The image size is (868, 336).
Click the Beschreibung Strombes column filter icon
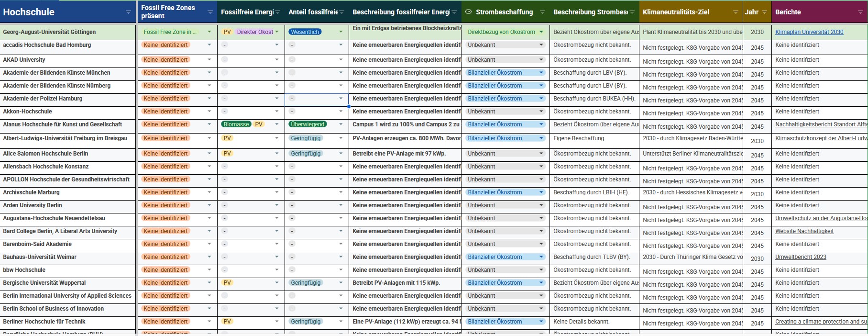coord(632,12)
